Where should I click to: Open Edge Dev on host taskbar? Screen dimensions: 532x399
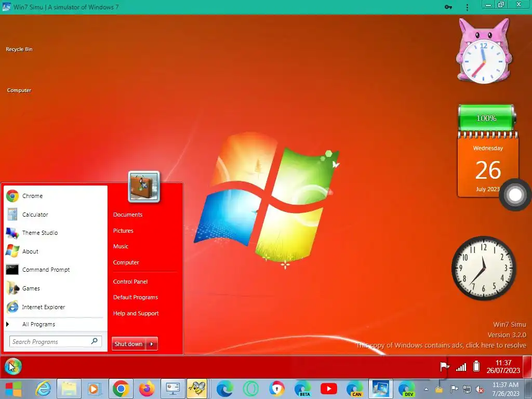(x=406, y=389)
